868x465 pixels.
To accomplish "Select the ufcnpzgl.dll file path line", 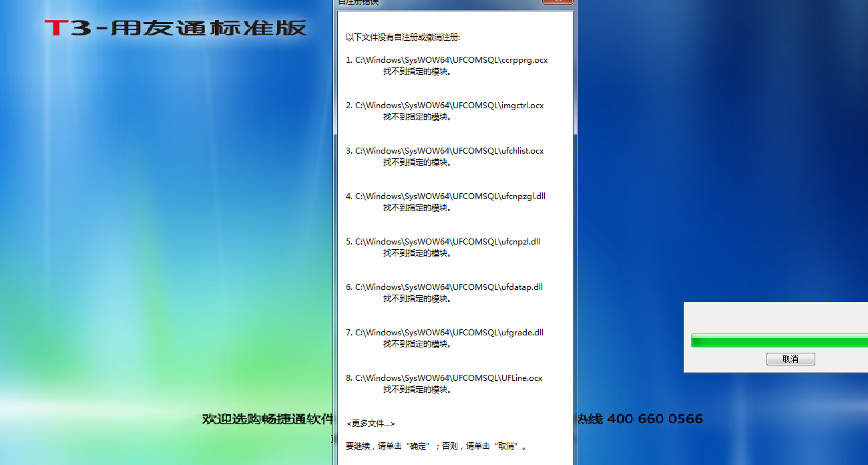I will (446, 196).
